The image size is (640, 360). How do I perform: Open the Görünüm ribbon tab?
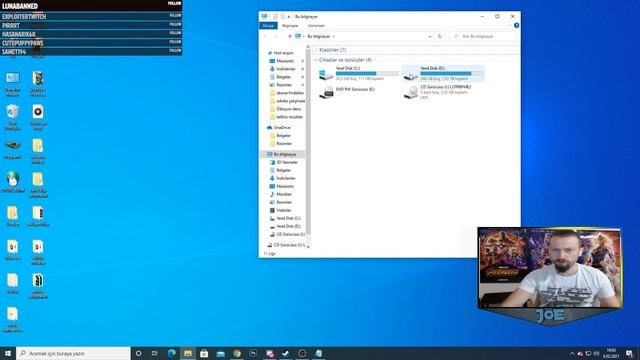click(x=316, y=26)
